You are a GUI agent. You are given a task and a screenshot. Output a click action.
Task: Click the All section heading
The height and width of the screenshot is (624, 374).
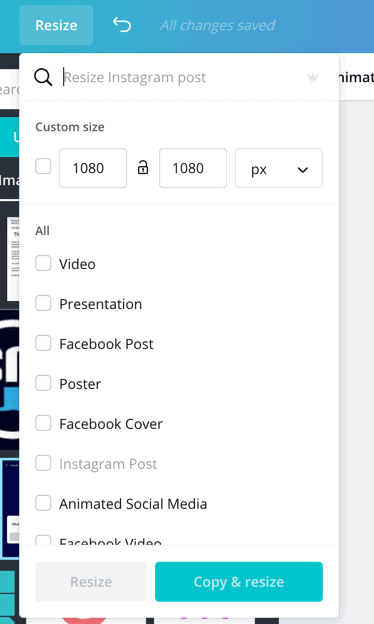point(42,231)
